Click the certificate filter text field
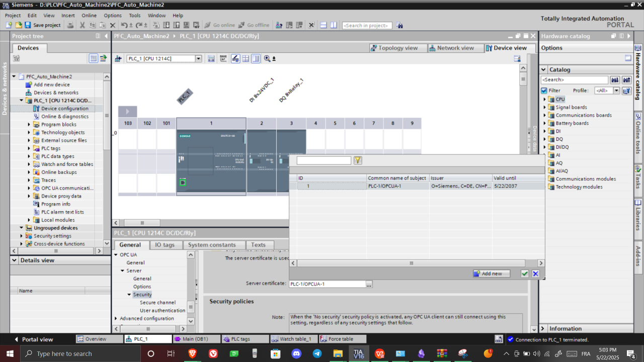Image resolution: width=644 pixels, height=362 pixels. pyautogui.click(x=324, y=160)
